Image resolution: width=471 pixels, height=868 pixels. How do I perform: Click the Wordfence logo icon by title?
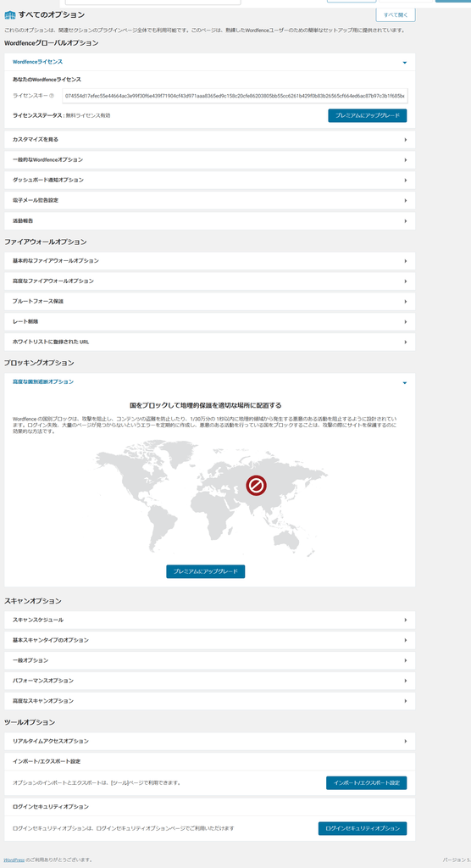[10, 15]
